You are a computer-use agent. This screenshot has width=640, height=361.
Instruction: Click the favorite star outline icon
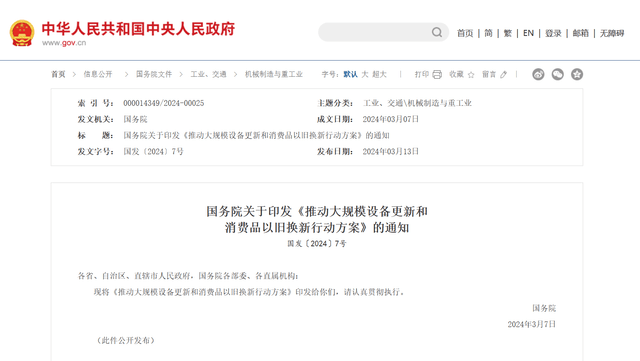click(x=471, y=74)
